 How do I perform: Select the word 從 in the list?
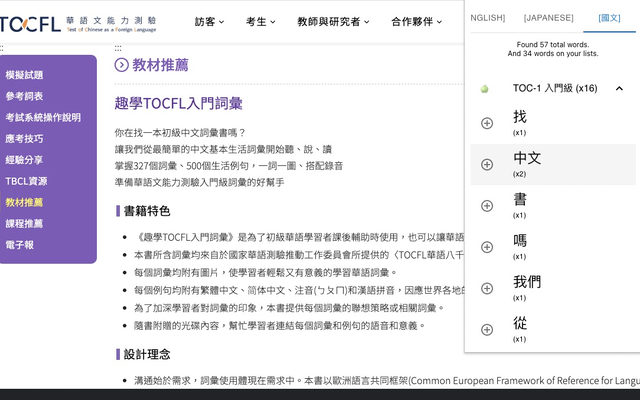[x=520, y=323]
